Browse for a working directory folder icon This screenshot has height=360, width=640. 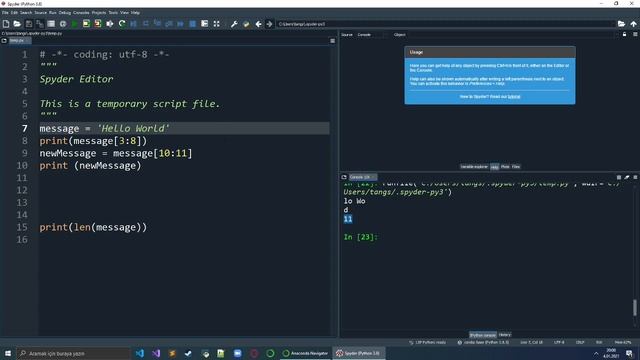point(621,24)
